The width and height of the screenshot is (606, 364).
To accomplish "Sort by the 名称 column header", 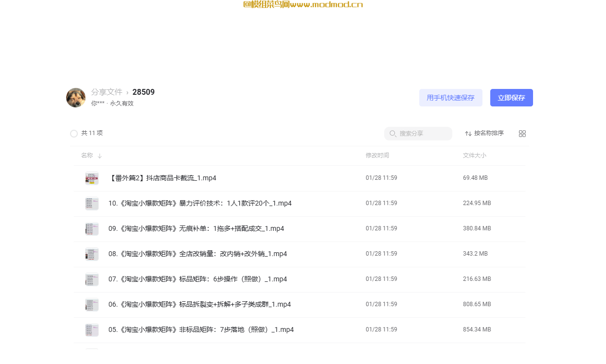I will [x=87, y=156].
